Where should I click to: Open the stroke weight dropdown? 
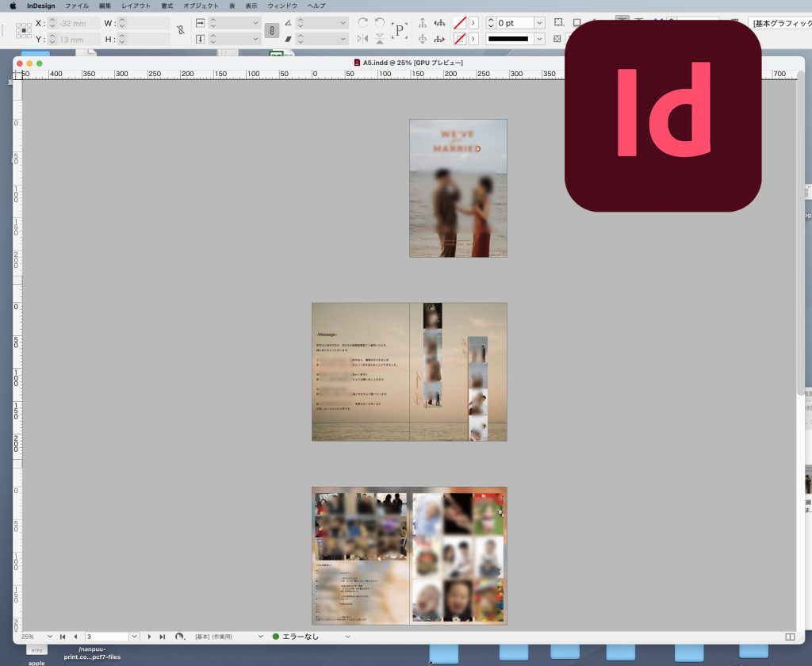(x=539, y=23)
